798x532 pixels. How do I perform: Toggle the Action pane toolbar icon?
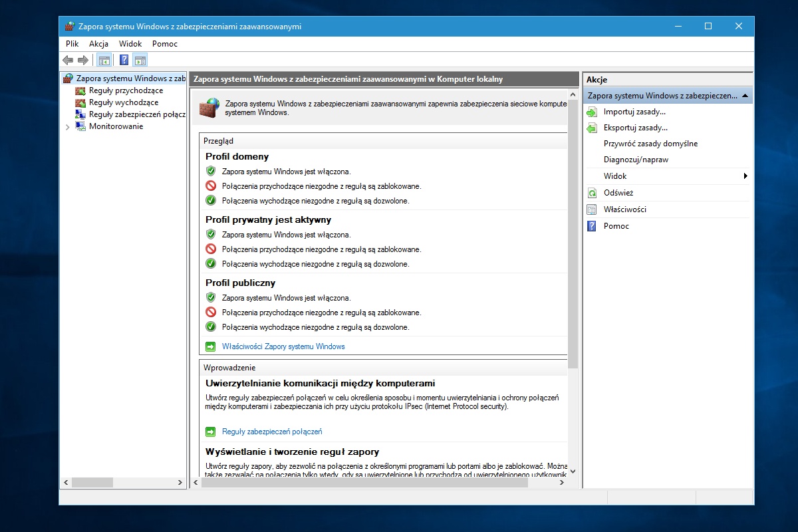point(140,60)
